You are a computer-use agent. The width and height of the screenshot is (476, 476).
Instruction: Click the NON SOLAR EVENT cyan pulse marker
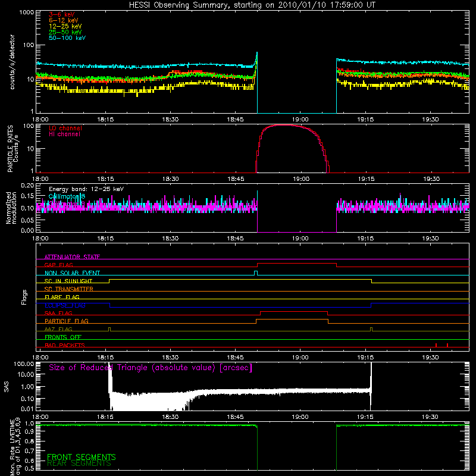[x=256, y=273]
